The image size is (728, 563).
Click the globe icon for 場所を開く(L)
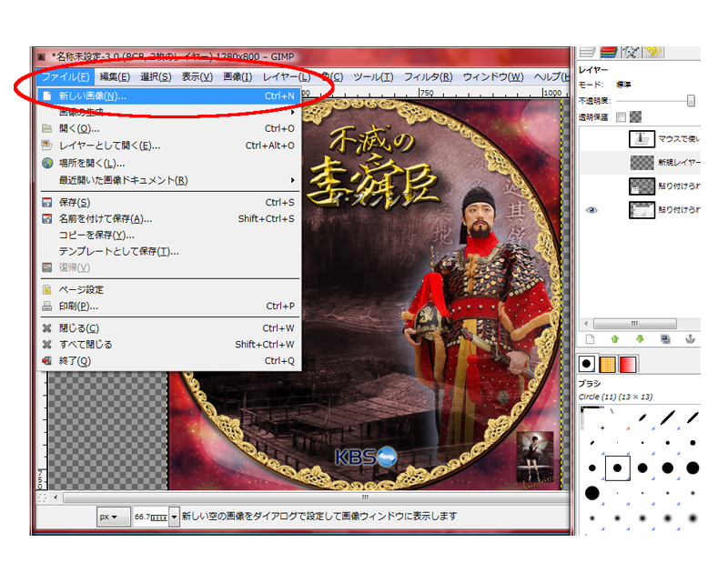(x=47, y=163)
